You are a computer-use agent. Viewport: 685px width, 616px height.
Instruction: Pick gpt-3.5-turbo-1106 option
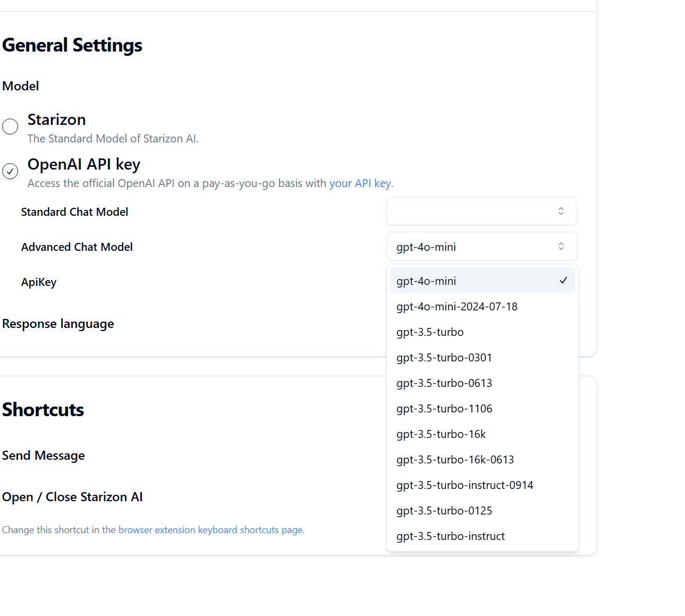482,408
